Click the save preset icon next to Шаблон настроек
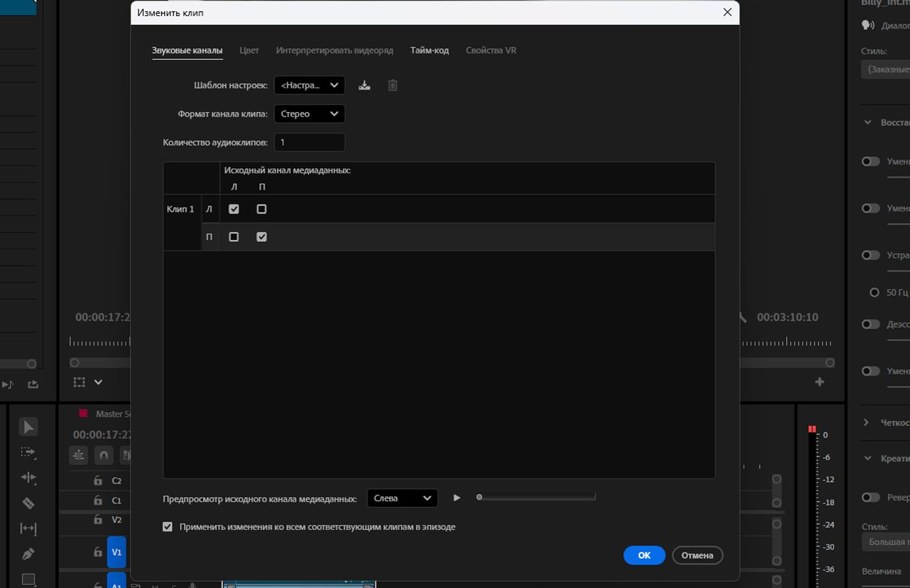 pos(364,85)
